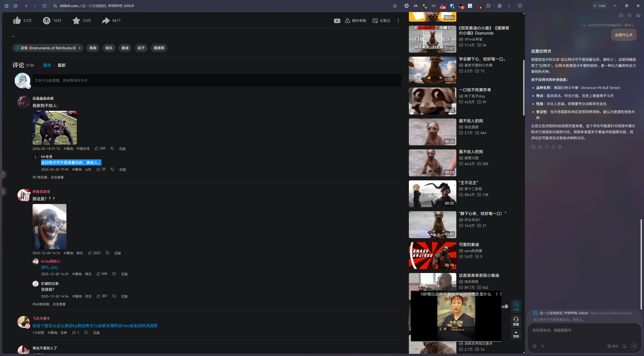This screenshot has height=356, width=644.
Task: Open the video more-options three dots menu
Action: (x=398, y=21)
